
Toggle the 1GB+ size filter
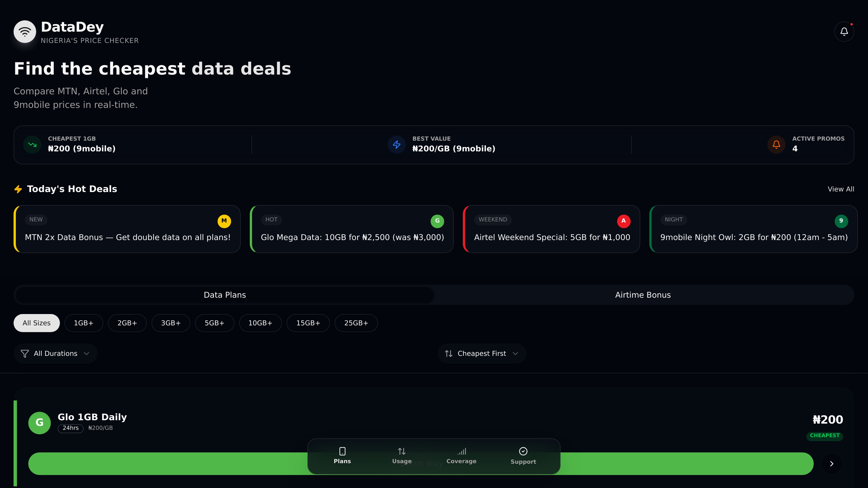84,323
